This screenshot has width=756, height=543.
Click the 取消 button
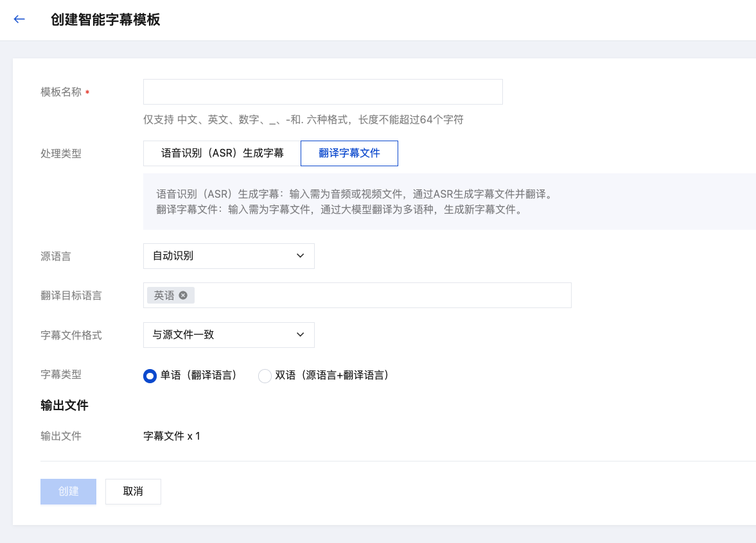click(x=133, y=492)
